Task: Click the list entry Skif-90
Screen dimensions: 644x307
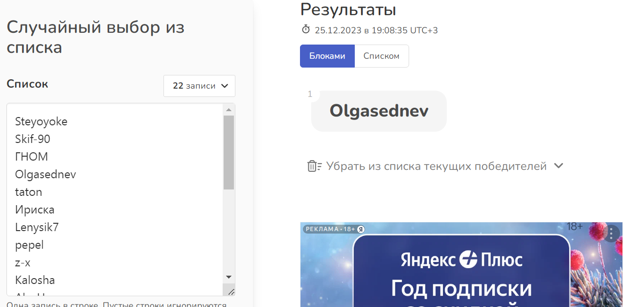Action: click(x=32, y=139)
